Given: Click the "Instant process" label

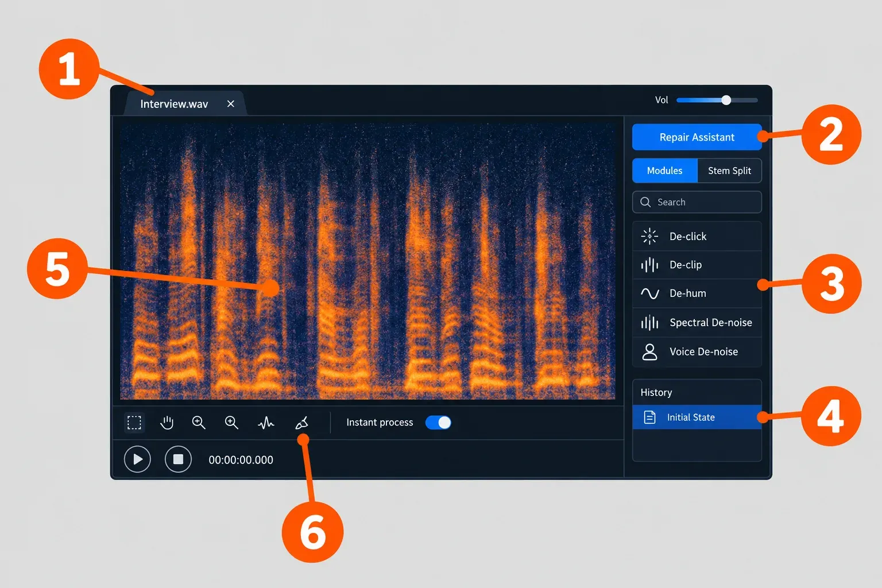Looking at the screenshot, I should pos(380,423).
